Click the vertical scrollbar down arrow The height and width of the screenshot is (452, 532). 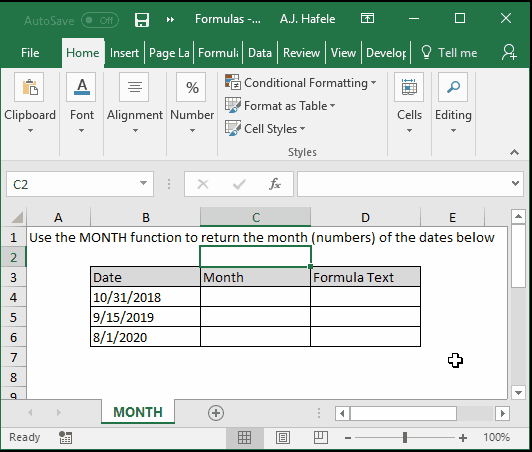coord(518,393)
